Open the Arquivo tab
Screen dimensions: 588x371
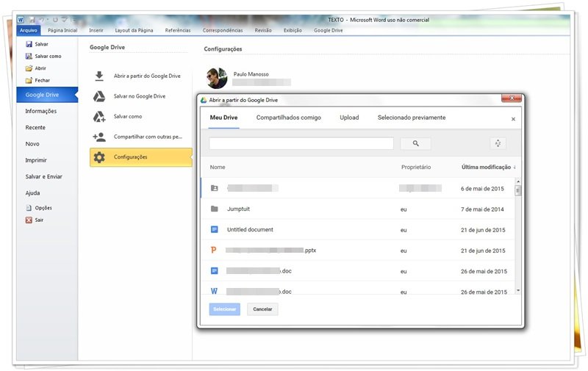29,30
